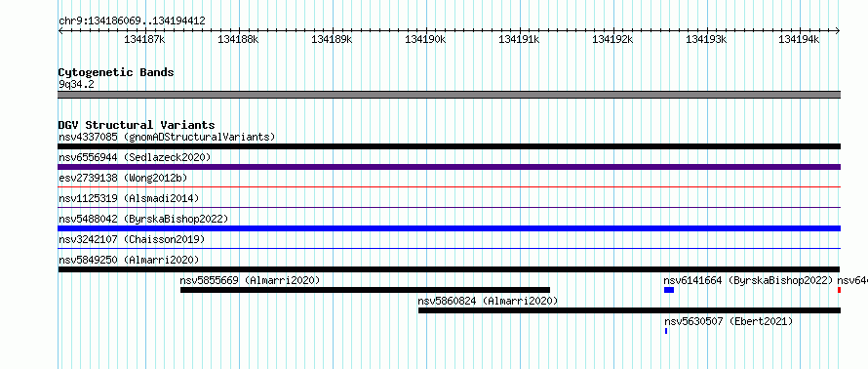Click the 134190k ruler tick label
The image size is (868, 369).
coord(425,39)
